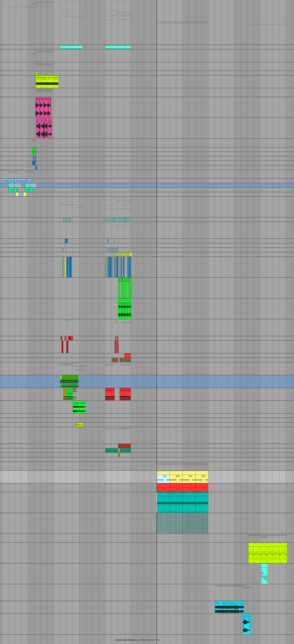Select the brown "85_Shake" clip
This screenshot has width=294, height=644.
(125, 360)
